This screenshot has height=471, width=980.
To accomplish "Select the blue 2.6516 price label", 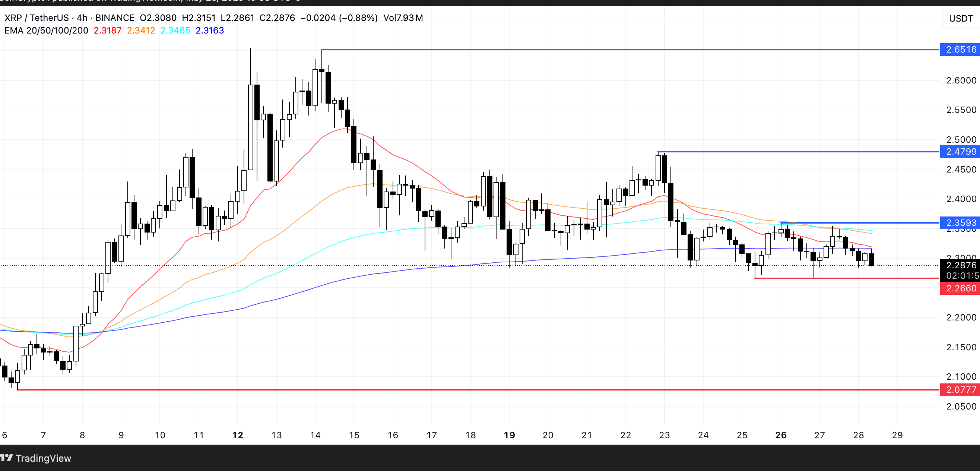I will click(960, 50).
